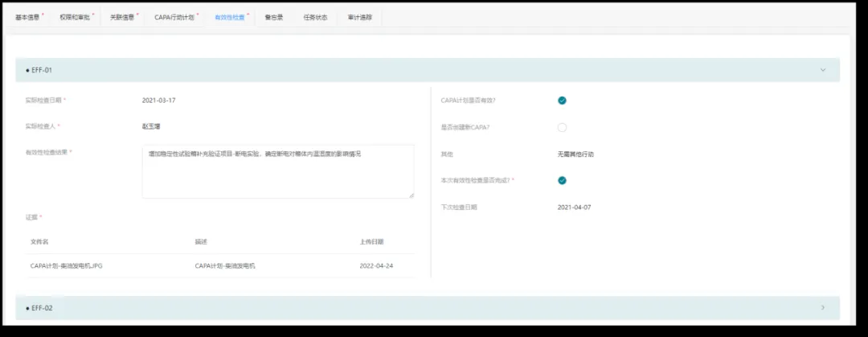Click the 无需其他行动 value
This screenshot has height=337, width=868.
[x=575, y=154]
